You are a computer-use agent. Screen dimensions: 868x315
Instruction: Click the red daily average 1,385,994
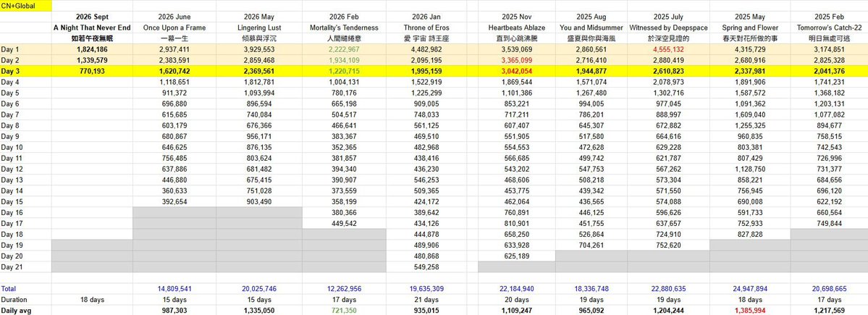pos(750,311)
